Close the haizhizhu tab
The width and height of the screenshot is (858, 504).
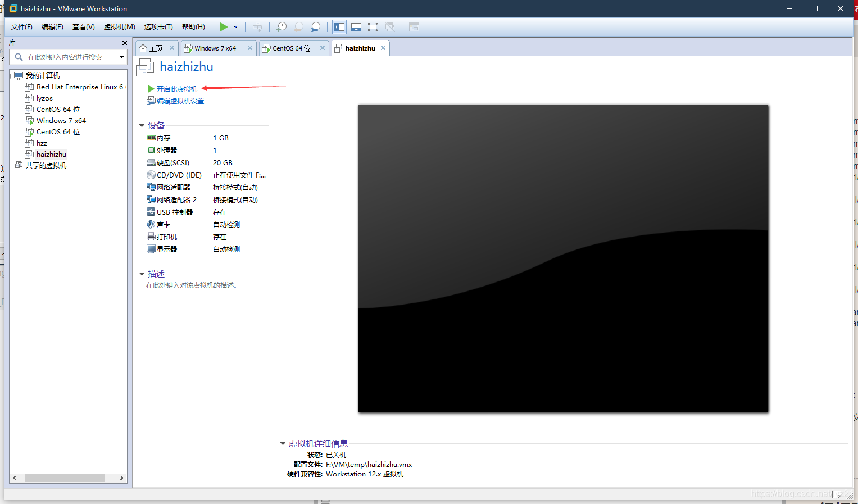point(383,48)
